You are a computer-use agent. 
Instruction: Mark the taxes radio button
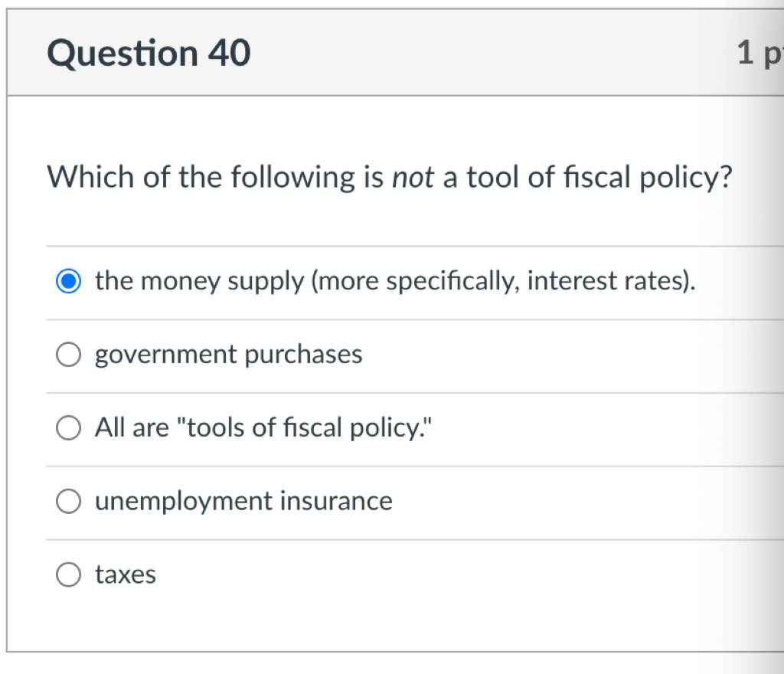pos(68,574)
